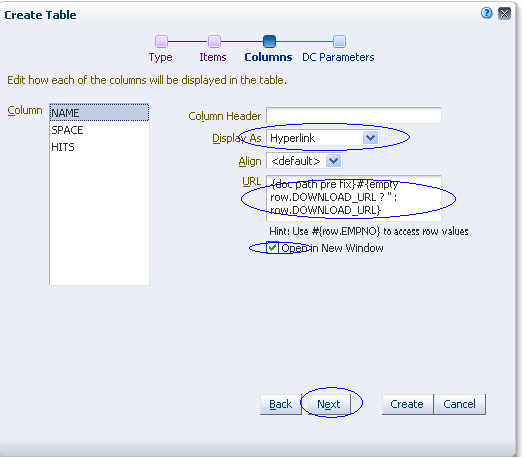Open the Align default dropdown
Image resolution: width=524 pixels, height=458 pixels.
point(304,161)
